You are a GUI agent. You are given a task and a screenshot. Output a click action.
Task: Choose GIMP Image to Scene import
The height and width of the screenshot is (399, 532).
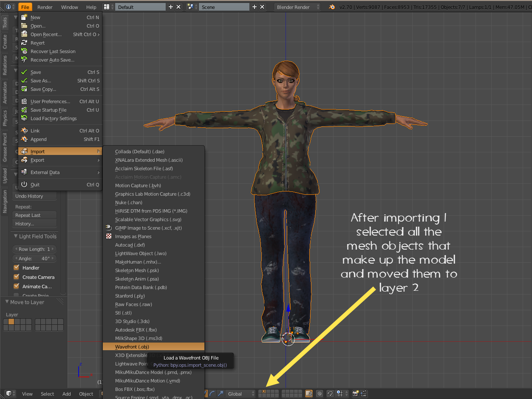[x=153, y=228]
